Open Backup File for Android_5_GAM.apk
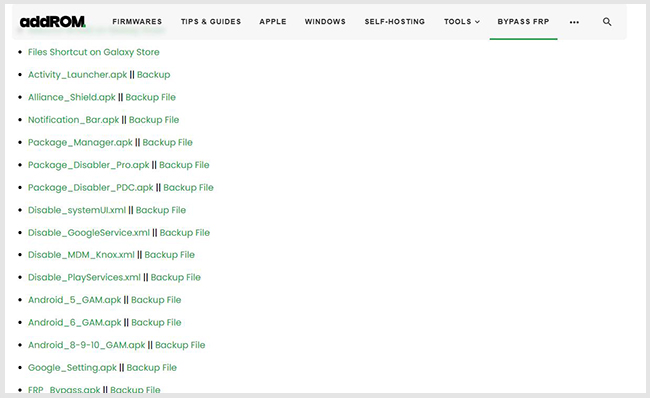Image resolution: width=650 pixels, height=399 pixels. [x=156, y=300]
